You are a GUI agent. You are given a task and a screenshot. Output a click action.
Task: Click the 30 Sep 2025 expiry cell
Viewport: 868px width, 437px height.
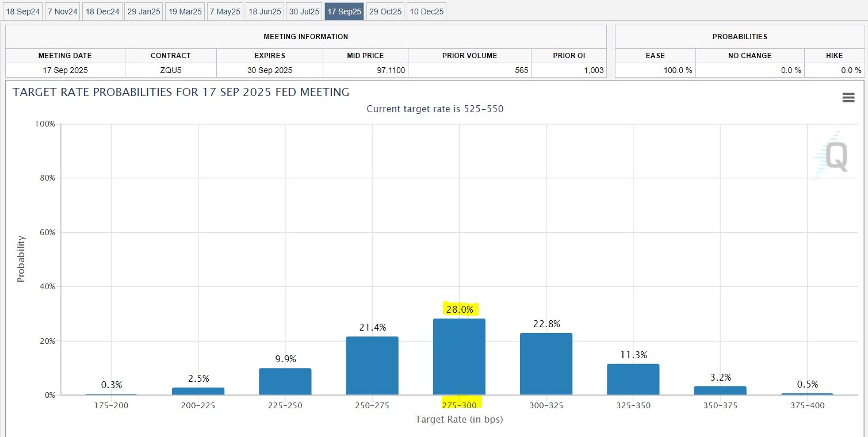[x=270, y=70]
